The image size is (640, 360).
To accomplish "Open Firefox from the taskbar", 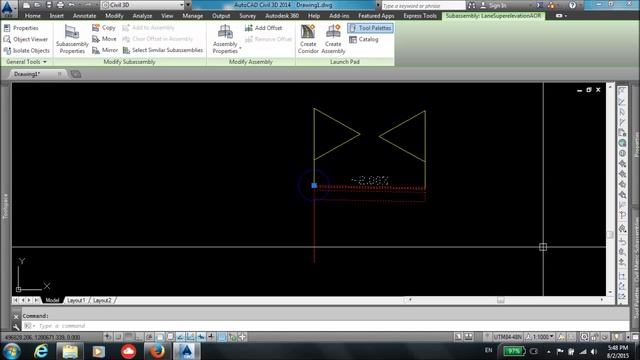I will (157, 351).
